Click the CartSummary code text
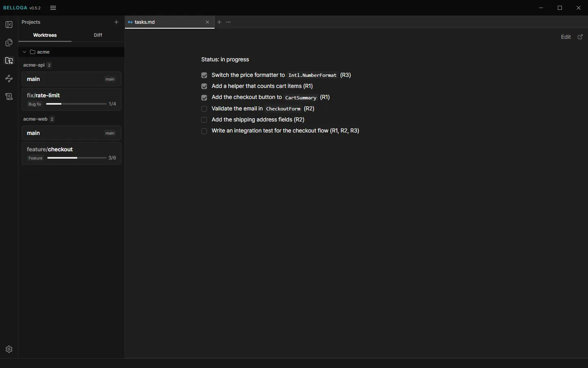The image size is (588, 368). coord(301,98)
